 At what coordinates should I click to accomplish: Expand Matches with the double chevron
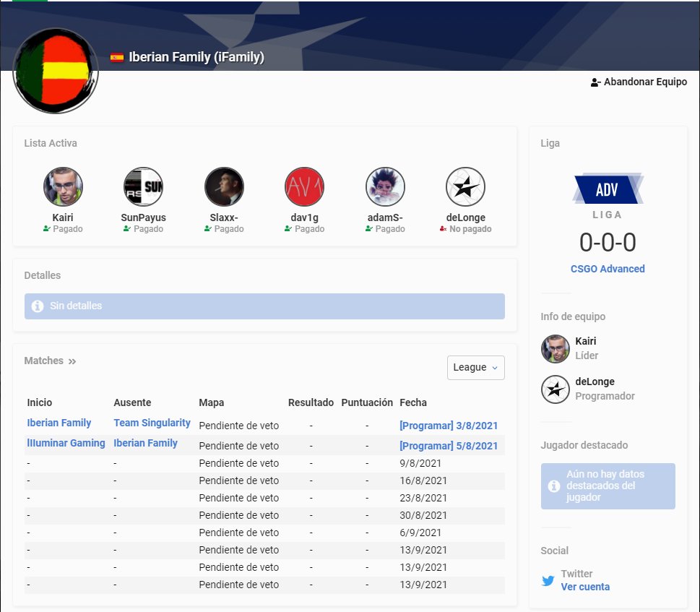point(72,361)
